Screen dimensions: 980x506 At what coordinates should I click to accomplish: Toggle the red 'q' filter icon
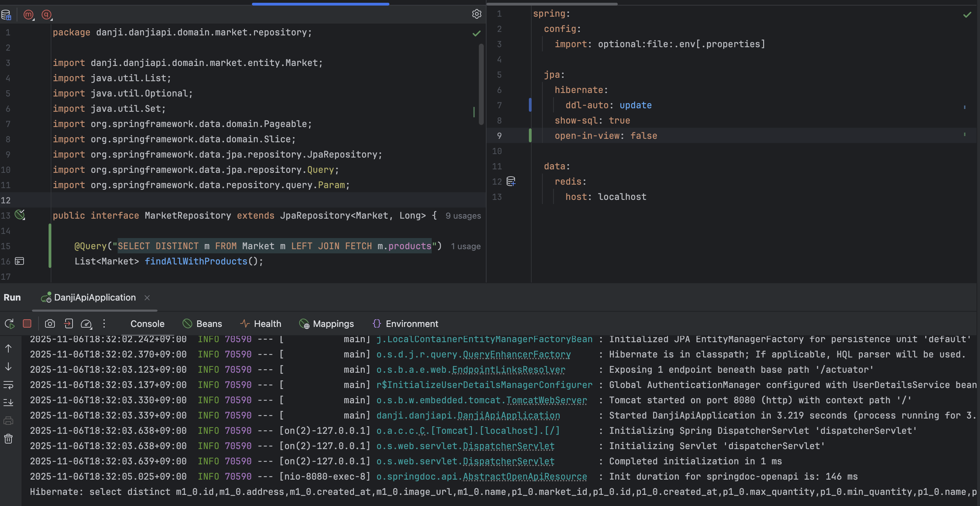pyautogui.click(x=47, y=15)
